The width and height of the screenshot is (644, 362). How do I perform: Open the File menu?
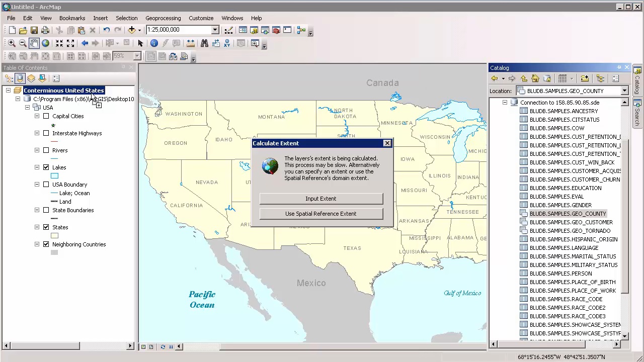click(11, 18)
